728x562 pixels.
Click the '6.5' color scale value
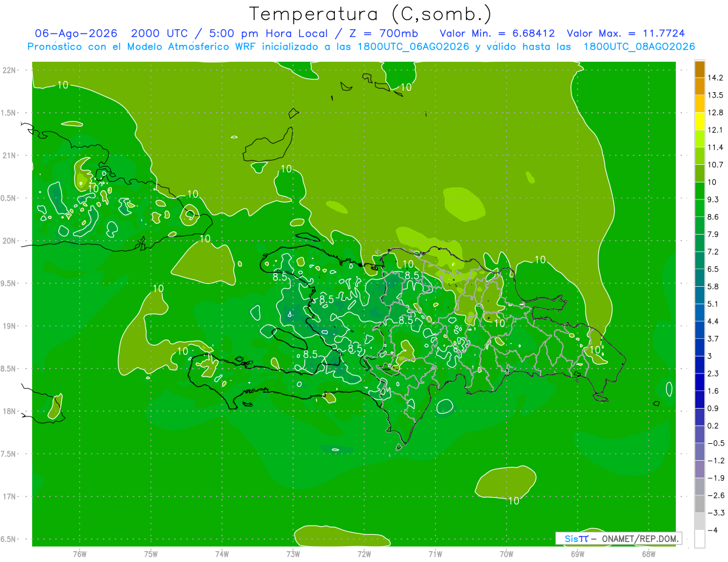coord(713,269)
